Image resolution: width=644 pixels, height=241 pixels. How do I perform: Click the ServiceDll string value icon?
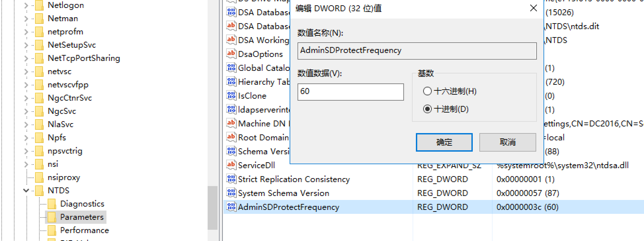point(231,165)
